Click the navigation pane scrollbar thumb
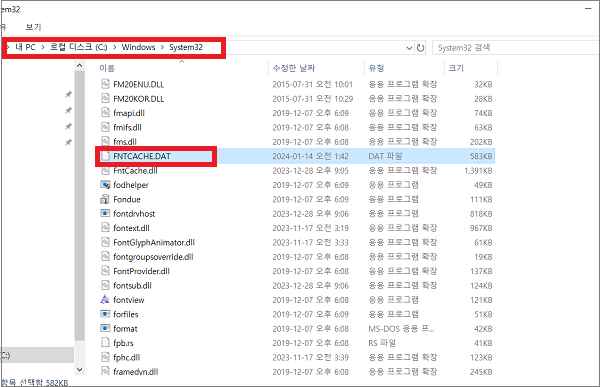The image size is (600, 387). [x=80, y=205]
